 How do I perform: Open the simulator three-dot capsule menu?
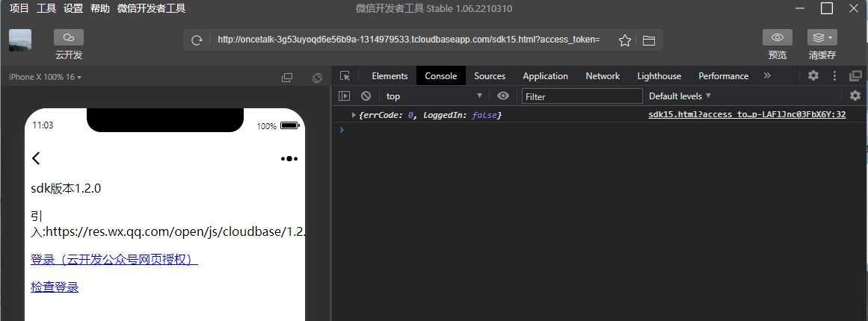(x=289, y=158)
